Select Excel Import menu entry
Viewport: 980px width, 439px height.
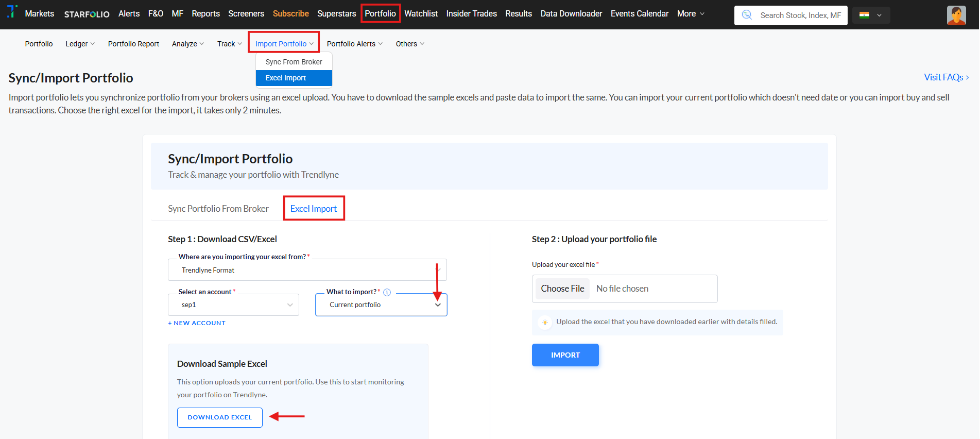(x=294, y=78)
